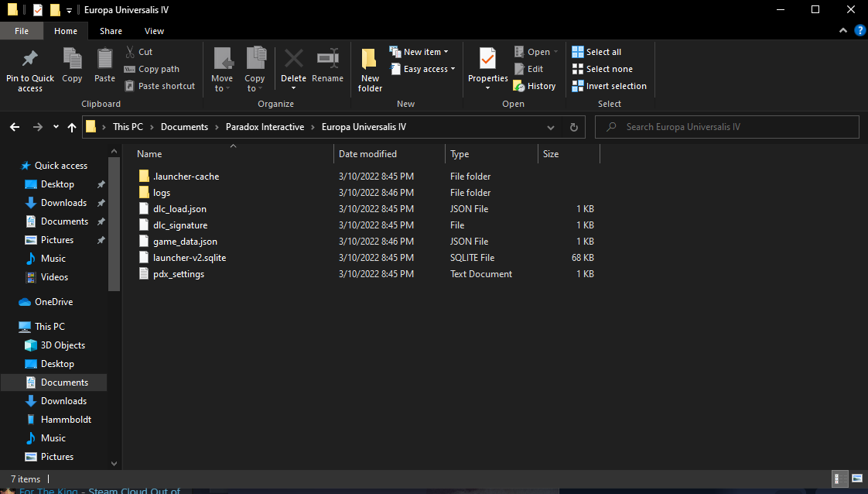Click Select all

[596, 52]
